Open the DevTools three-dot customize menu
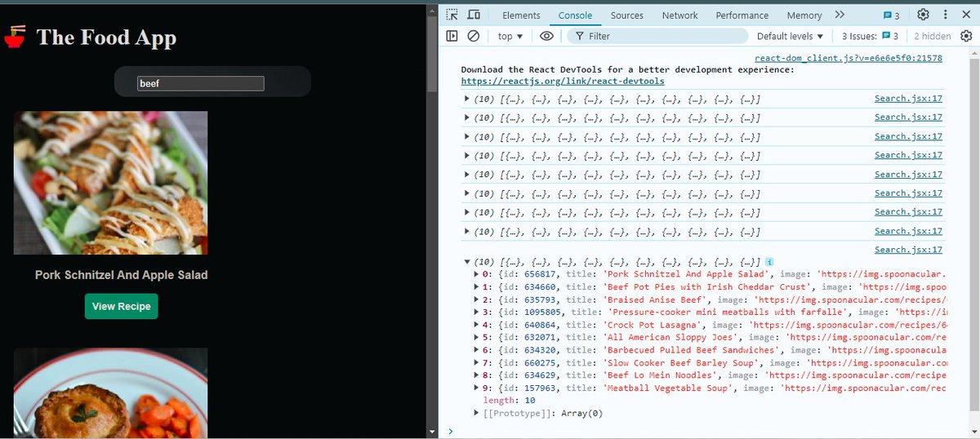The height and width of the screenshot is (439, 980). tap(945, 15)
